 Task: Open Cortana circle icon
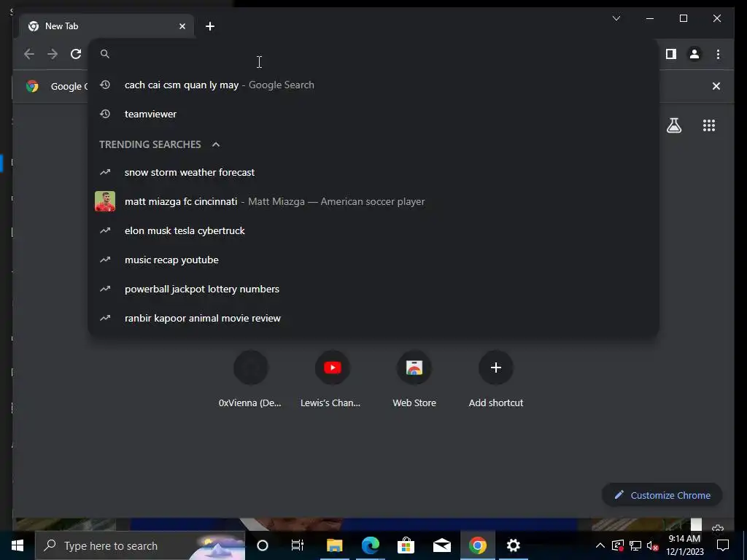click(x=263, y=545)
